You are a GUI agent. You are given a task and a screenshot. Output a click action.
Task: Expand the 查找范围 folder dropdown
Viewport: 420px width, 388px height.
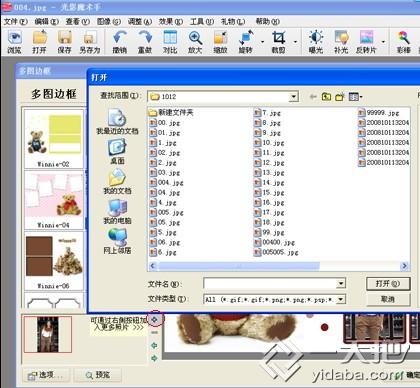click(293, 97)
